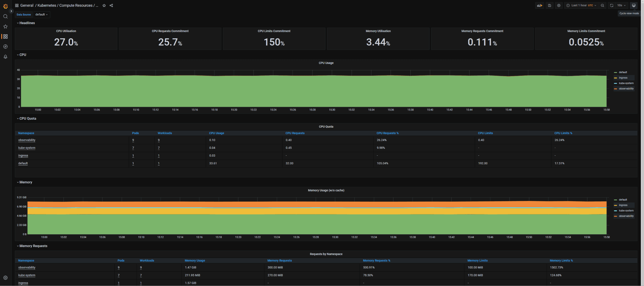Click the page scrollbar up arrow
644x286 pixels.
click(x=642, y=2)
